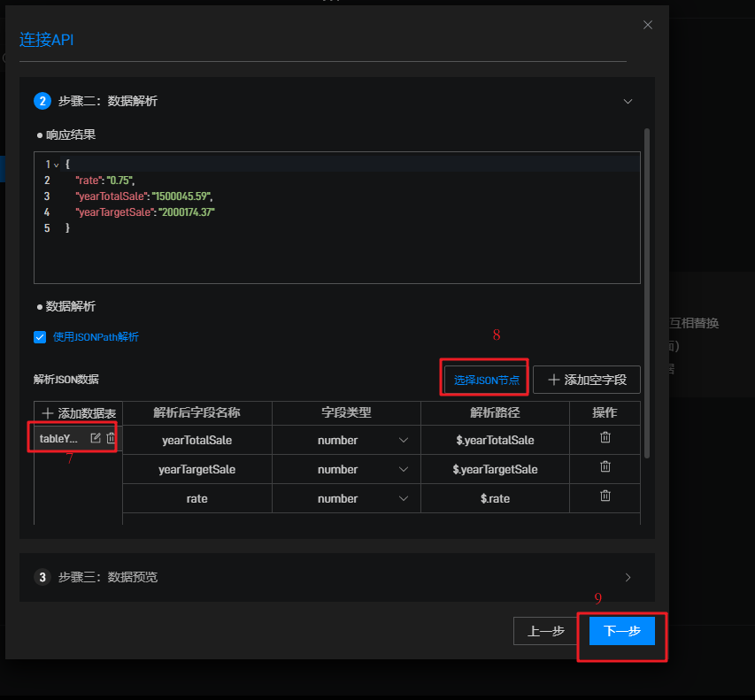Click the $.yearTargetSale parse path cell
The width and height of the screenshot is (755, 700).
495,469
